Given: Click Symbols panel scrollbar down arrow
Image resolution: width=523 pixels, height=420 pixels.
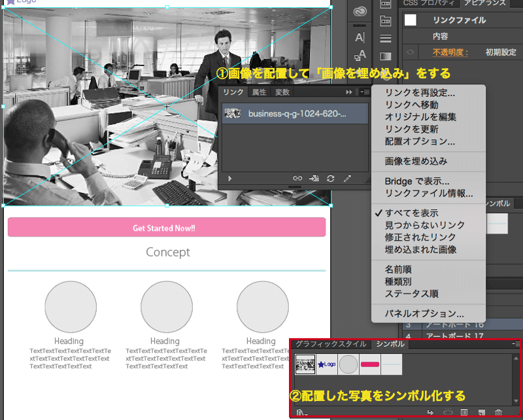Looking at the screenshot, I should point(516,401).
